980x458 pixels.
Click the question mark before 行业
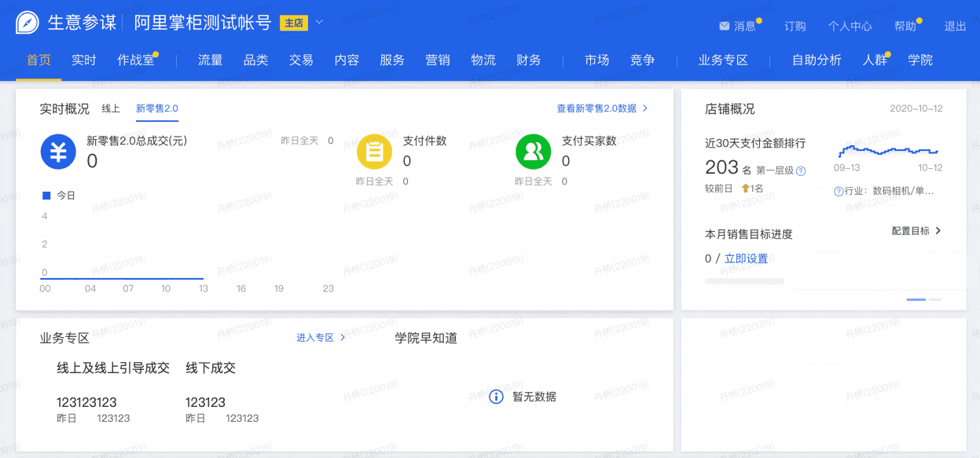(x=839, y=191)
